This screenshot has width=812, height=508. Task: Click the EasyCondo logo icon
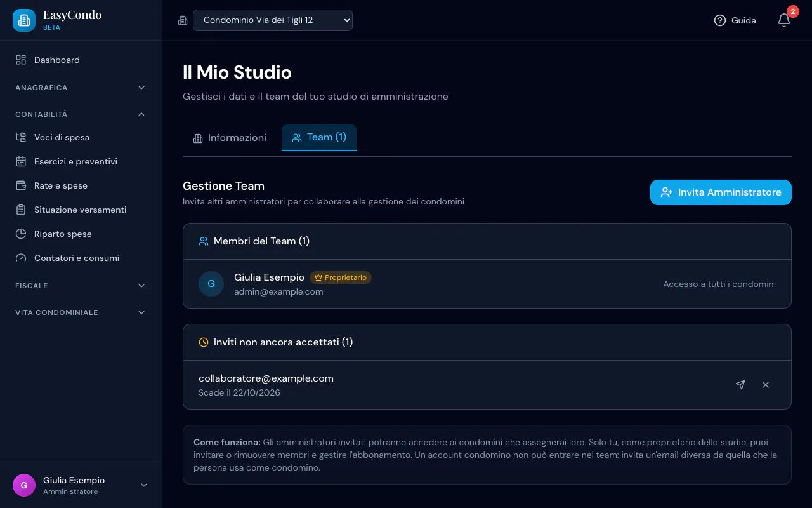tap(24, 20)
